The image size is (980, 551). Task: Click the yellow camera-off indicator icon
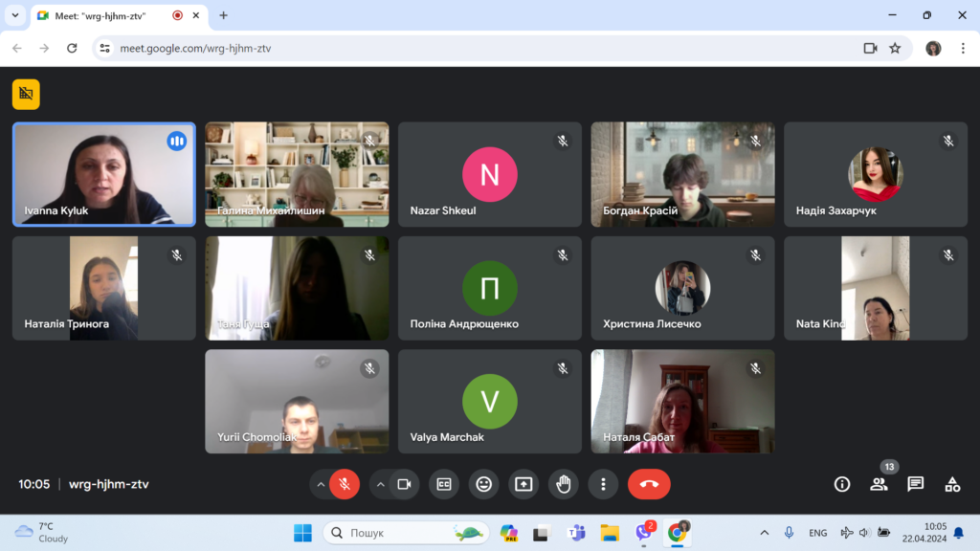click(x=26, y=94)
